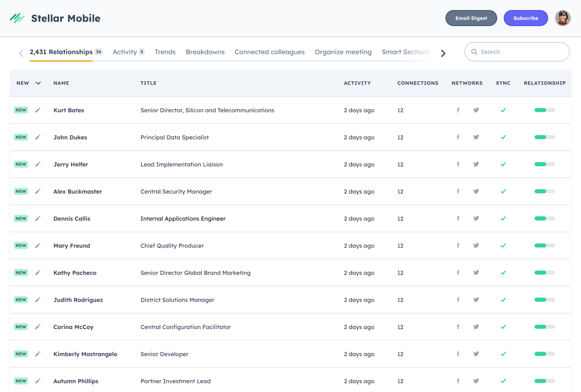Toggle the sync checkmark for Judith Rodriguez
581x392 pixels.
tap(503, 300)
